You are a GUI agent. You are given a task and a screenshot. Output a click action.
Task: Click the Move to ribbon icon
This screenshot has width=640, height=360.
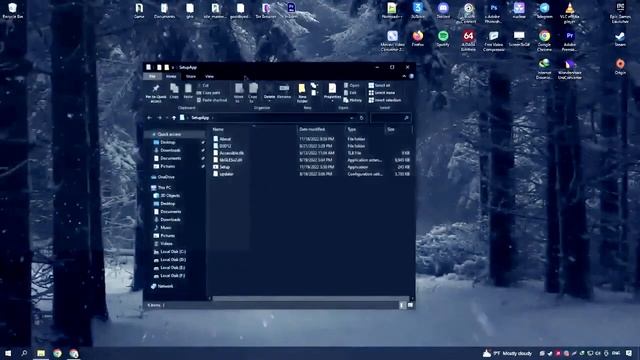(x=239, y=92)
